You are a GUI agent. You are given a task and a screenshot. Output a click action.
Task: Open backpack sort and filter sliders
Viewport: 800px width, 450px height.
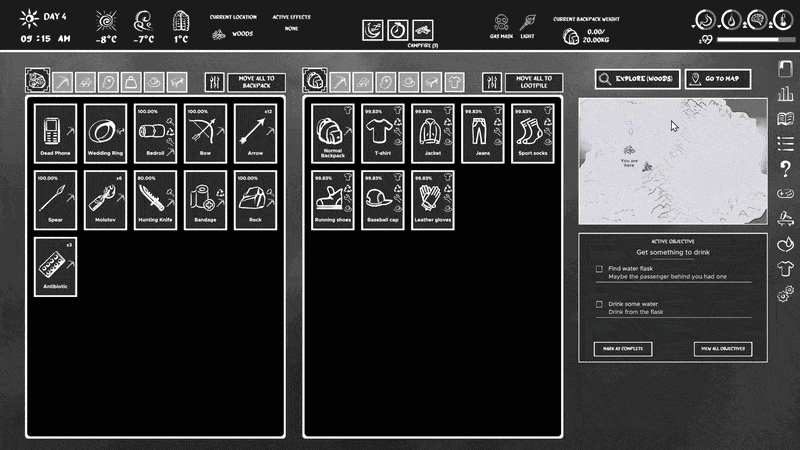point(492,82)
